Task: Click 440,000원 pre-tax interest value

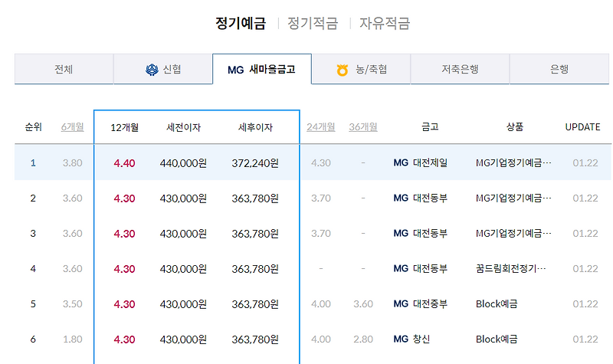Action: point(183,163)
